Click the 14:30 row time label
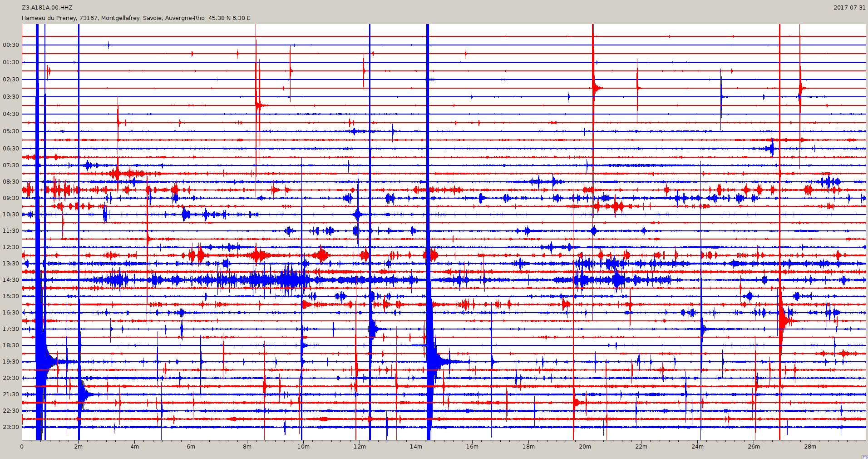This screenshot has height=459, width=868. tap(11, 280)
